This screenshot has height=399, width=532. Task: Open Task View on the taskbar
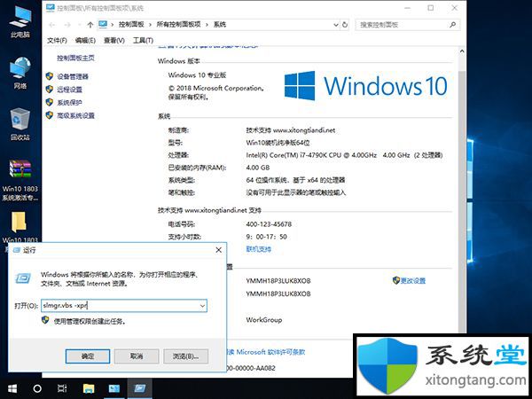[62, 388]
